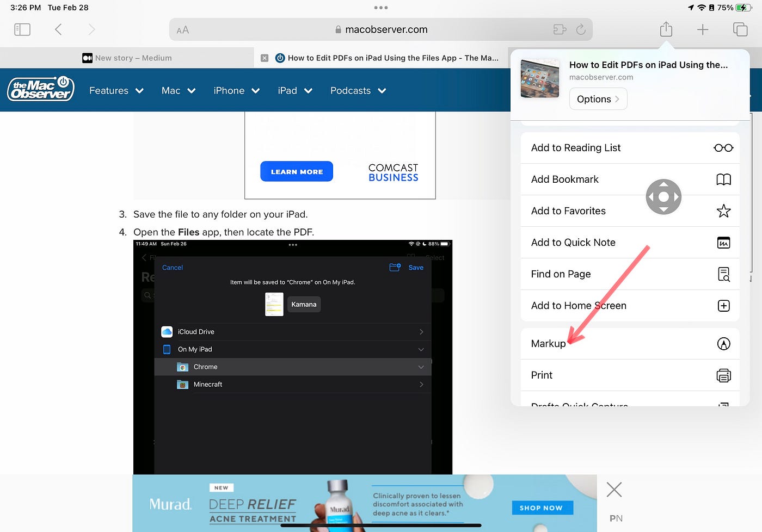762x532 pixels.
Task: Go back to previous page
Action: (58, 29)
